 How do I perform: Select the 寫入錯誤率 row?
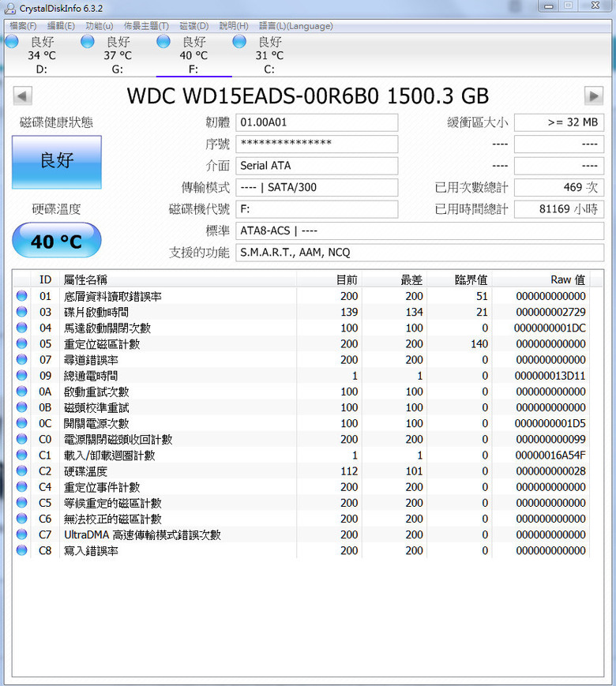click(x=301, y=550)
